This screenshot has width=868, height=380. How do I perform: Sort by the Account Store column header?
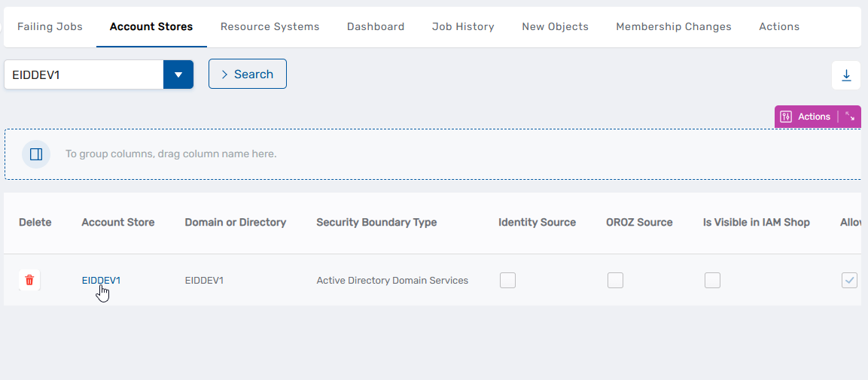pyautogui.click(x=118, y=223)
